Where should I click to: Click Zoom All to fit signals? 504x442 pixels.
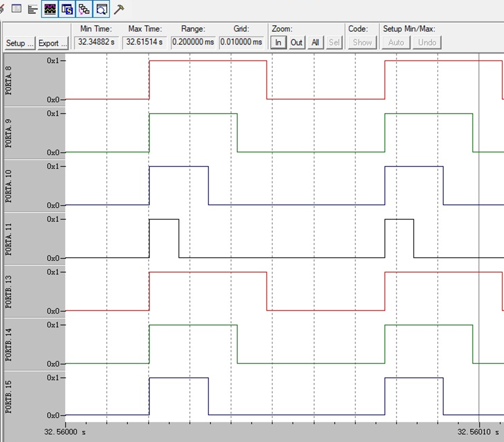coord(315,43)
